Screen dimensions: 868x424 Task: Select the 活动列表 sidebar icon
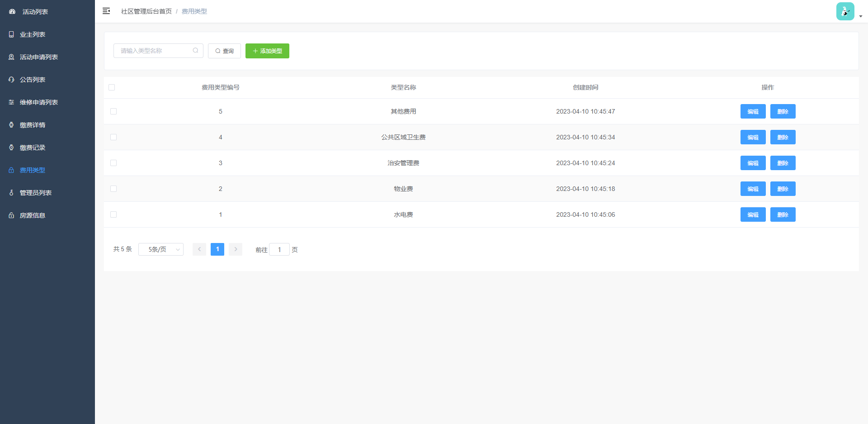pyautogui.click(x=11, y=11)
